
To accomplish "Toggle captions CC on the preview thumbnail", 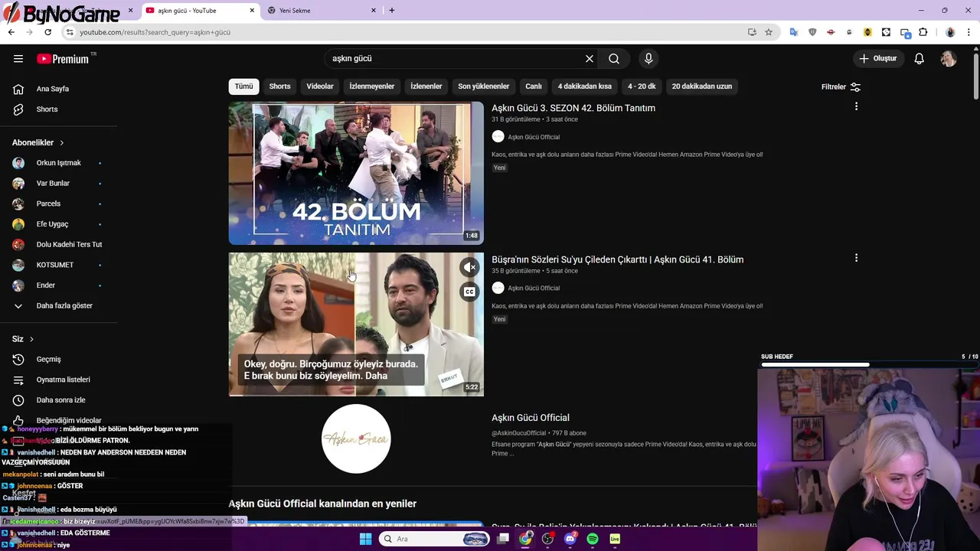I will click(469, 292).
